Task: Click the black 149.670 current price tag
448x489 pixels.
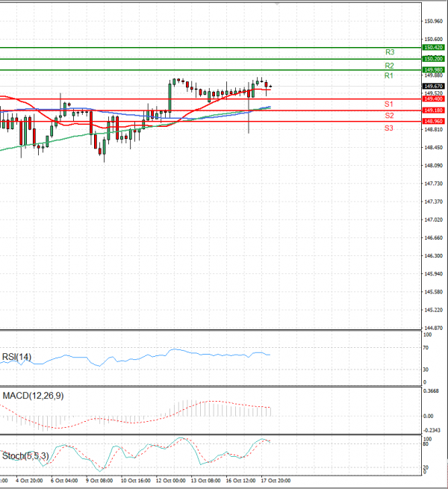Action: (433, 86)
